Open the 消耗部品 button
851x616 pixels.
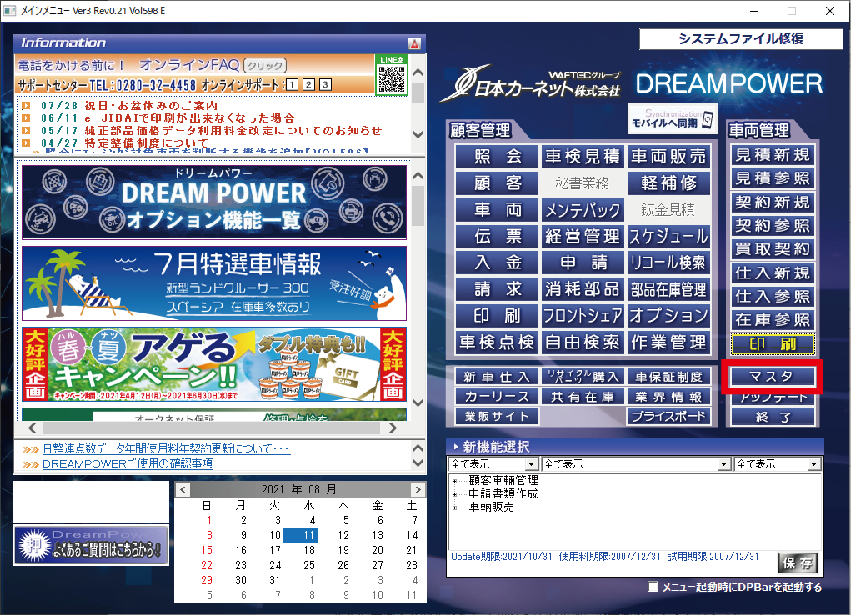[583, 289]
